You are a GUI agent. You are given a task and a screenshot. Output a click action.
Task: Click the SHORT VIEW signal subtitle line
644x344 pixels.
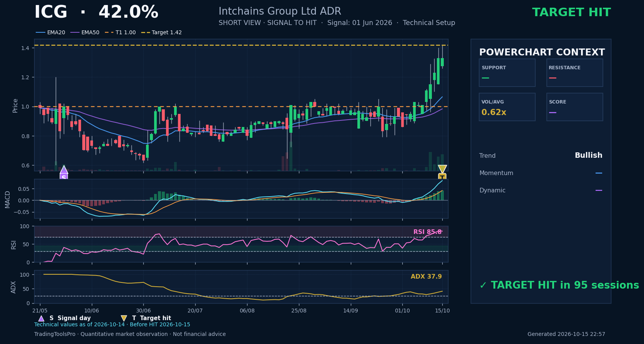point(337,23)
